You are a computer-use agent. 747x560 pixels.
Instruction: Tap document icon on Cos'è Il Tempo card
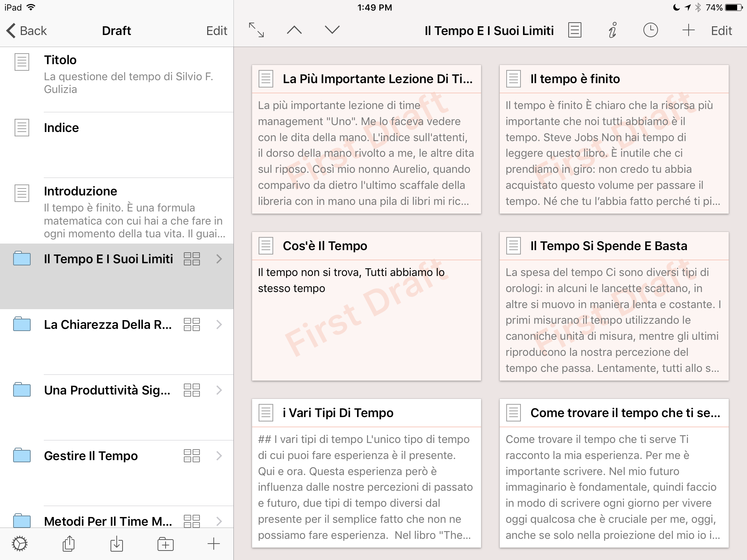266,246
